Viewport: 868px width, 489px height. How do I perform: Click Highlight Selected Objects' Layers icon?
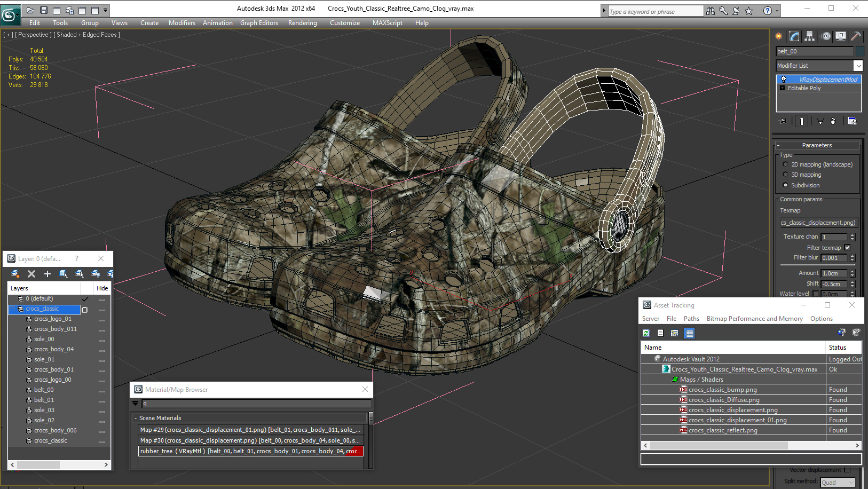[80, 274]
